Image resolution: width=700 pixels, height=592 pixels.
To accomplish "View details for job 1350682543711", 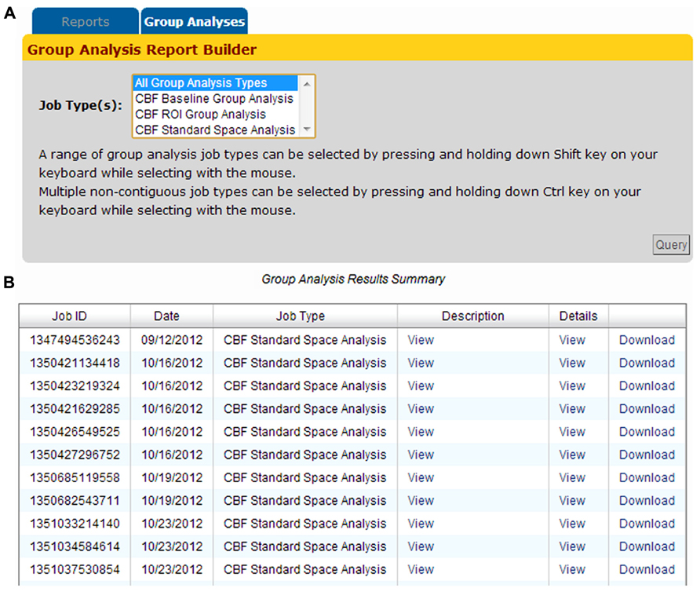I will [572, 500].
